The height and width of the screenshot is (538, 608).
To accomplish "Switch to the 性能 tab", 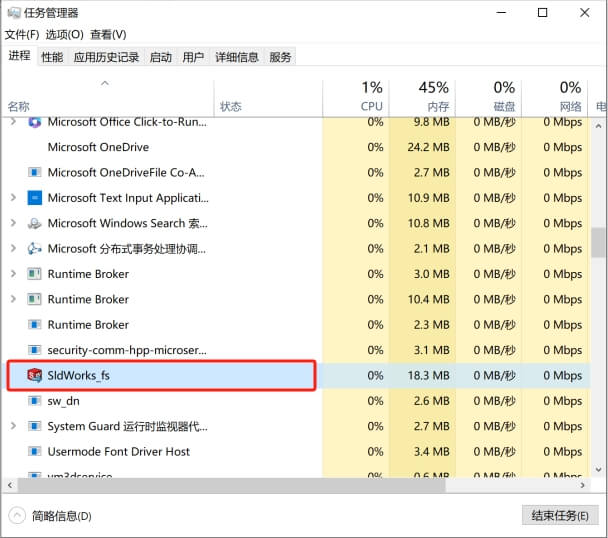I will [52, 57].
